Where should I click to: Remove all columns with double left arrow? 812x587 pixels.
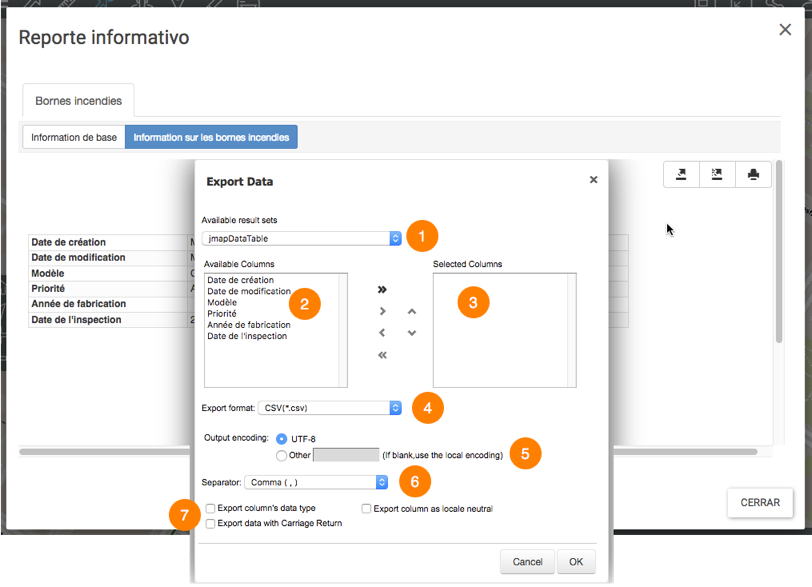pos(382,355)
